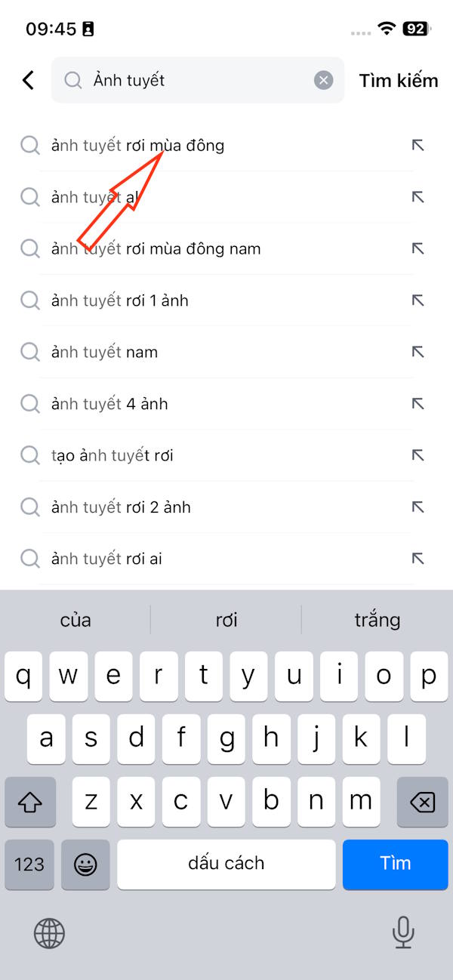The height and width of the screenshot is (980, 453).
Task: Clear the search field with the X icon
Action: point(323,80)
